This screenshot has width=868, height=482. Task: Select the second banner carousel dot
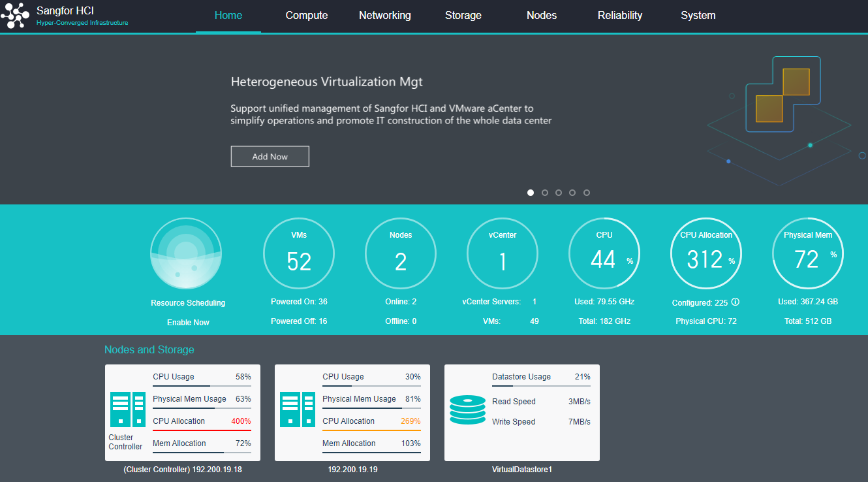tap(545, 193)
